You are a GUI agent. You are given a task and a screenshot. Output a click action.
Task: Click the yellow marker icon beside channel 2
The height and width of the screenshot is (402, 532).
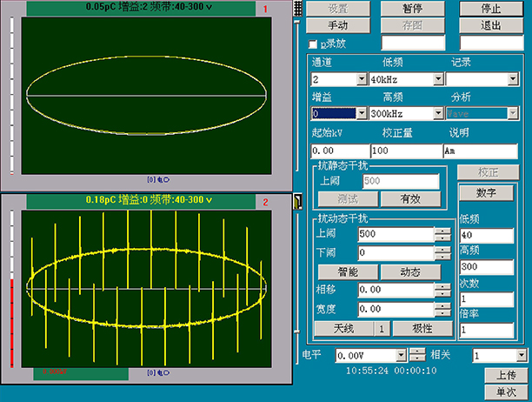click(298, 203)
